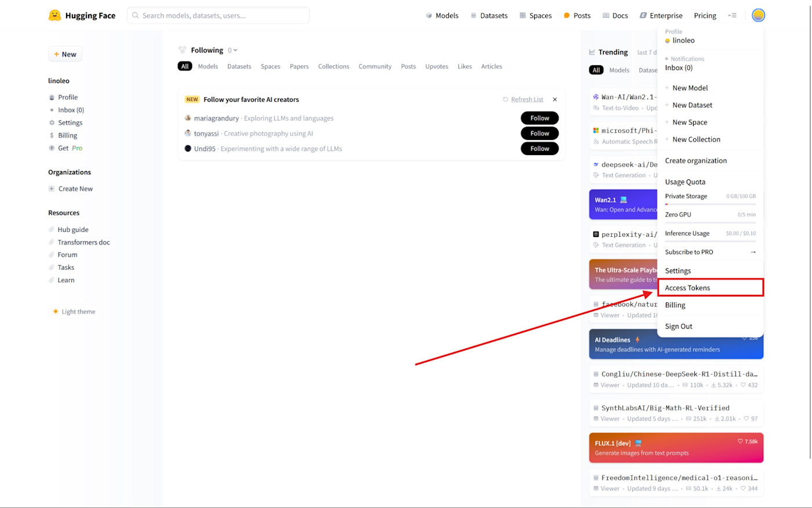The width and height of the screenshot is (812, 508).
Task: Select the Papers feed filter tab
Action: 299,66
